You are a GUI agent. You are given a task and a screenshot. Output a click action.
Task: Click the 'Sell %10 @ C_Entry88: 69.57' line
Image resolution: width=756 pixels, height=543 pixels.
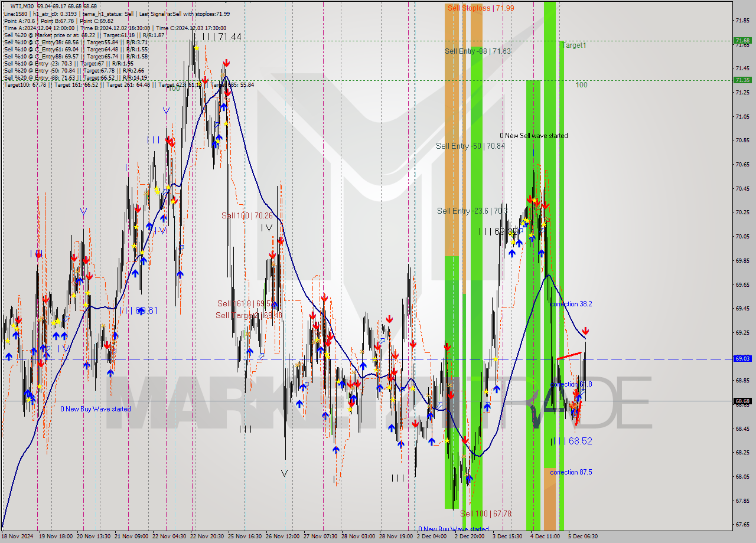[x=76, y=56]
